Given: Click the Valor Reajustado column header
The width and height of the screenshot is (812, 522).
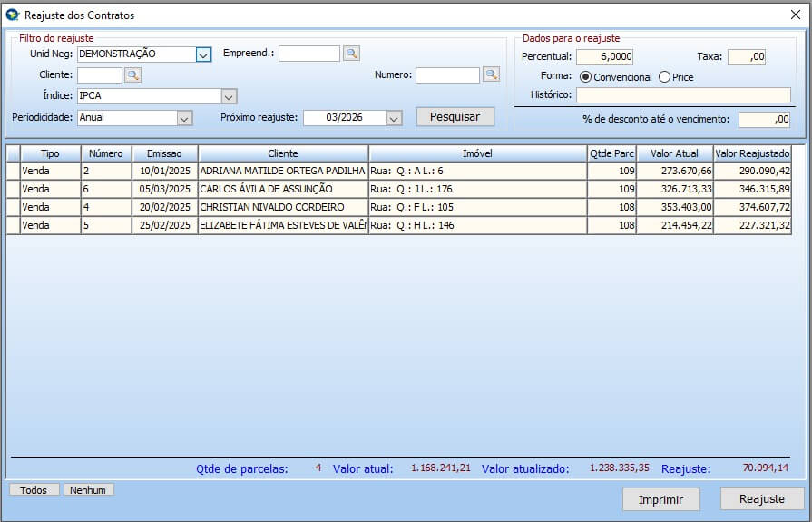Looking at the screenshot, I should (x=752, y=153).
